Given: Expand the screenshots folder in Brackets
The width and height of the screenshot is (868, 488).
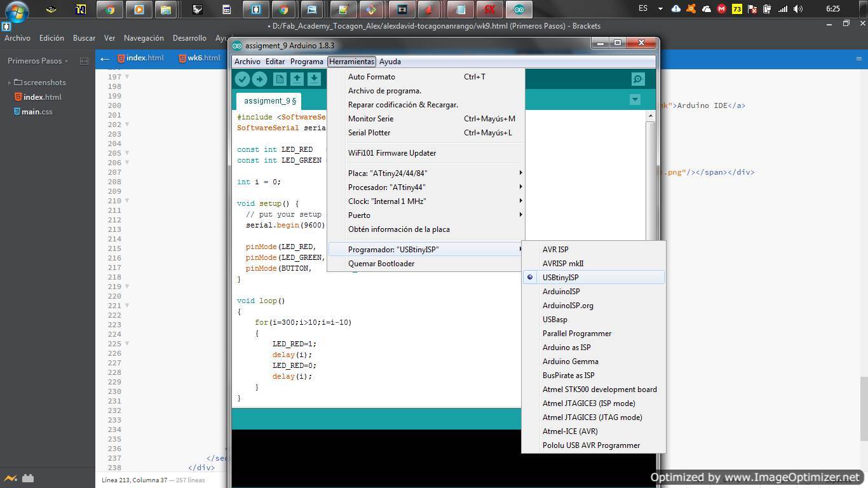Looking at the screenshot, I should pyautogui.click(x=10, y=83).
